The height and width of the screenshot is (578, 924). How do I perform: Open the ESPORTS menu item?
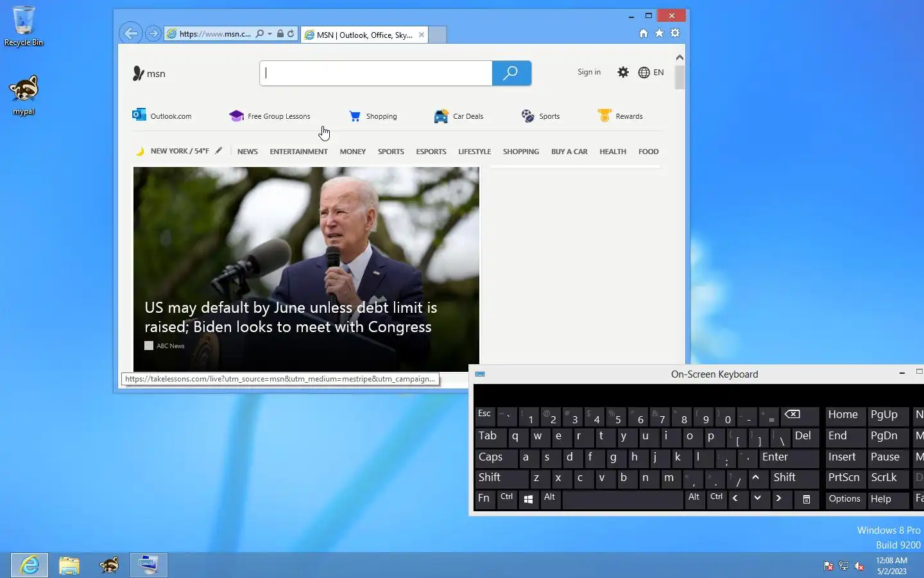click(431, 152)
